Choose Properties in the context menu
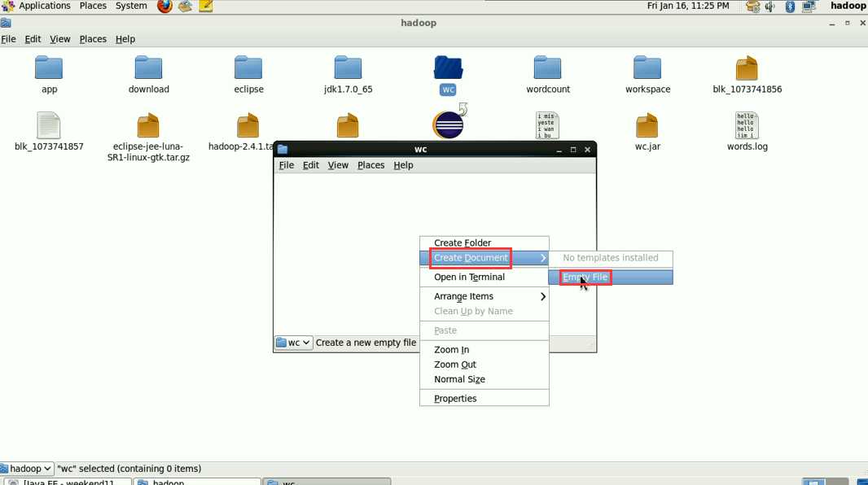The height and width of the screenshot is (485, 868). tap(484, 398)
